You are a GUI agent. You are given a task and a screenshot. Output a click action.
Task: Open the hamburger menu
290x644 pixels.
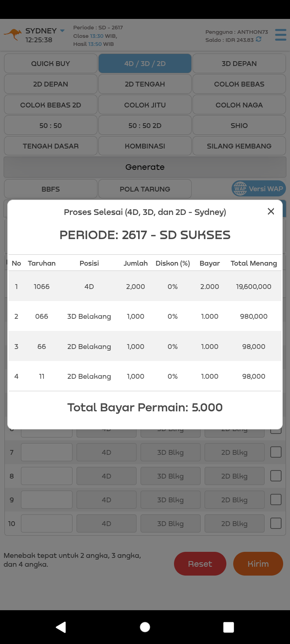click(281, 35)
